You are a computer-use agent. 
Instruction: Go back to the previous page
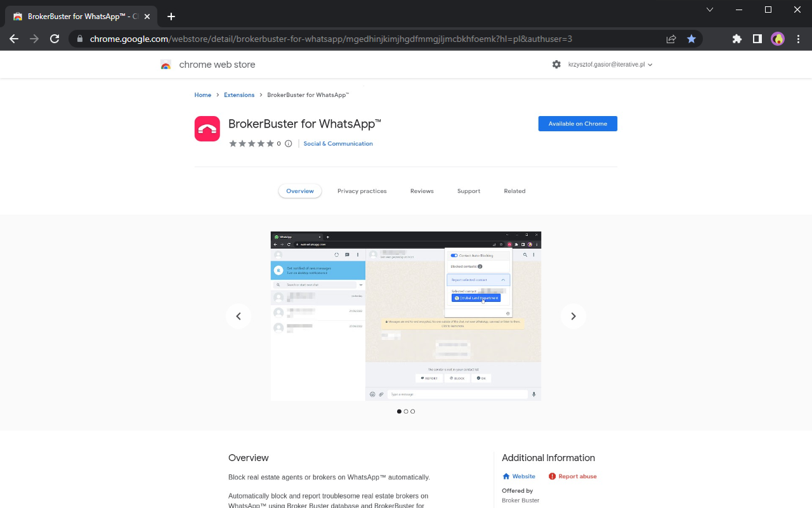14,39
